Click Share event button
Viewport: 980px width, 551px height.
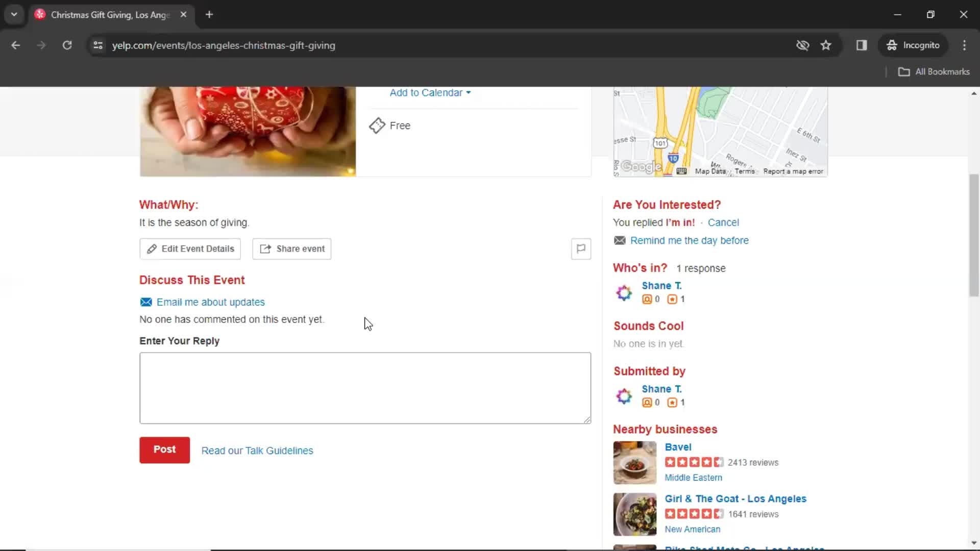coord(291,248)
